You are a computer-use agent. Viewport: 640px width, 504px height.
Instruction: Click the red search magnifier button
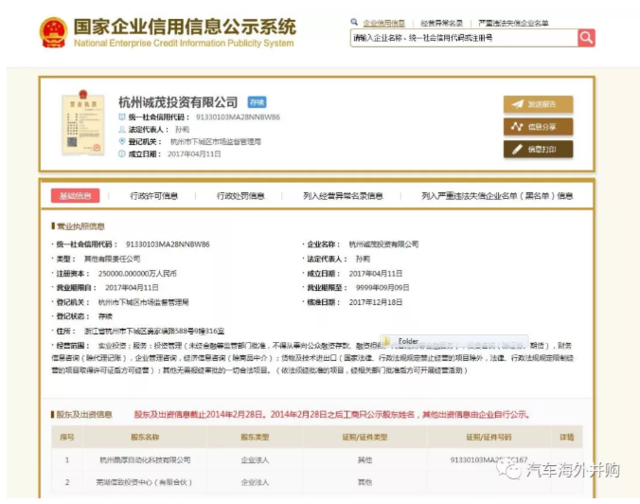[x=586, y=38]
